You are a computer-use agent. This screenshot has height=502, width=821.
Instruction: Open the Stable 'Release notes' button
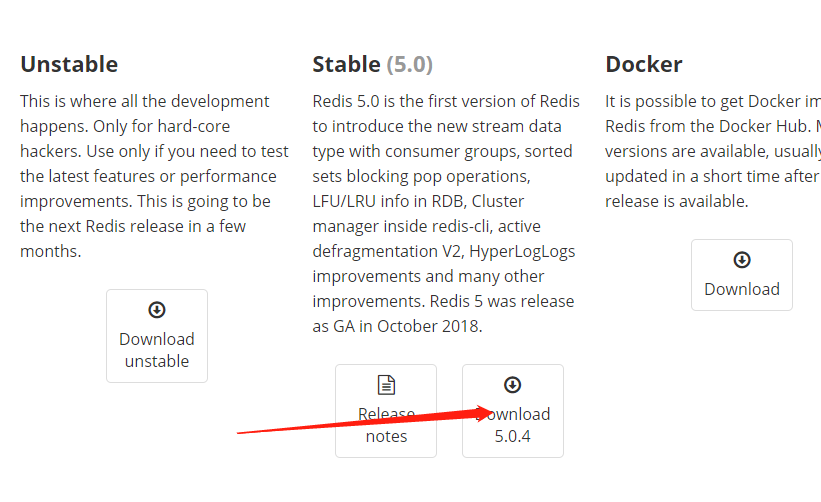386,425
